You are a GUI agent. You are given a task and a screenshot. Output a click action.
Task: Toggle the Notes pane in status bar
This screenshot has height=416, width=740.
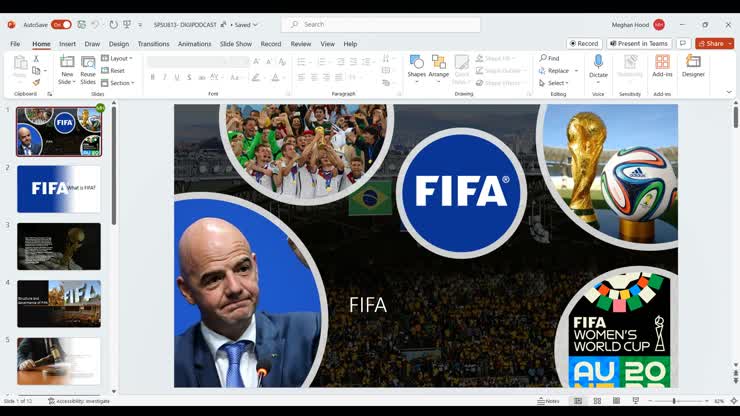547,401
